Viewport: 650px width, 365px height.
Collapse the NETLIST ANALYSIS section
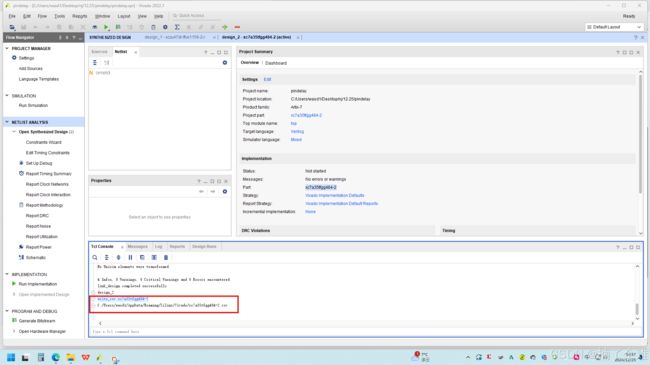[x=7, y=122]
